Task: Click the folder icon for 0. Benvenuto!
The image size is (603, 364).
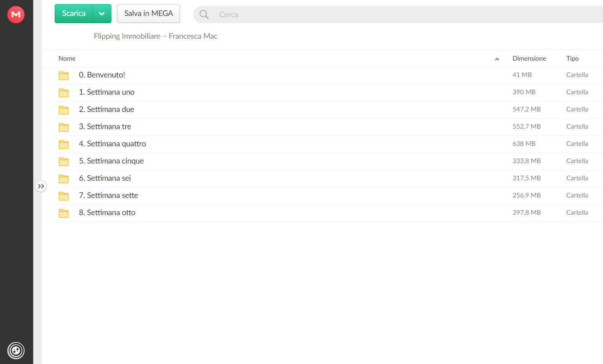Action: point(64,76)
